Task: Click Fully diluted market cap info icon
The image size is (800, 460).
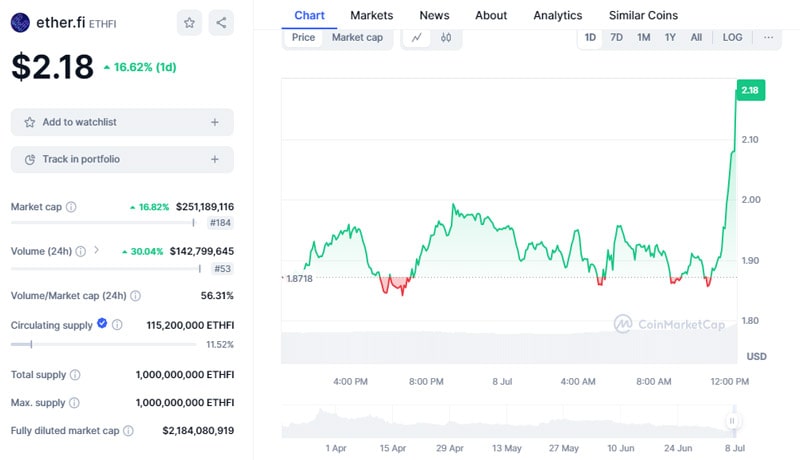Action: click(x=128, y=431)
